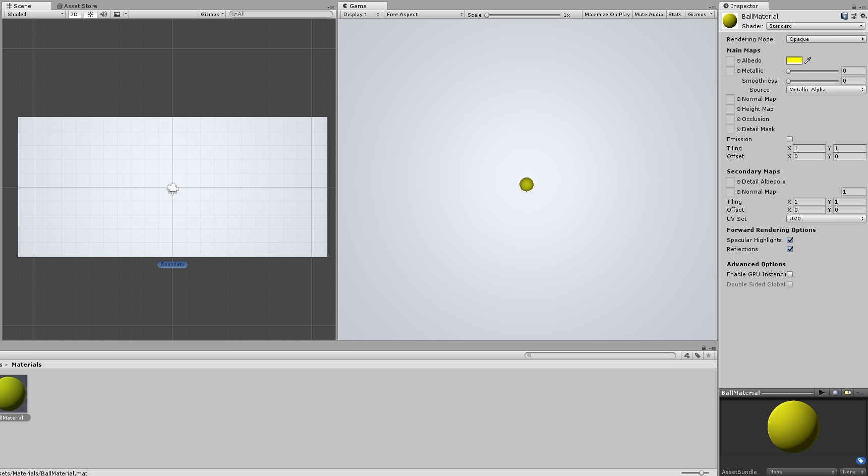Click the lighting preview sphere icon near BallMaterial
Image resolution: width=868 pixels, height=476 pixels.
[x=836, y=392]
